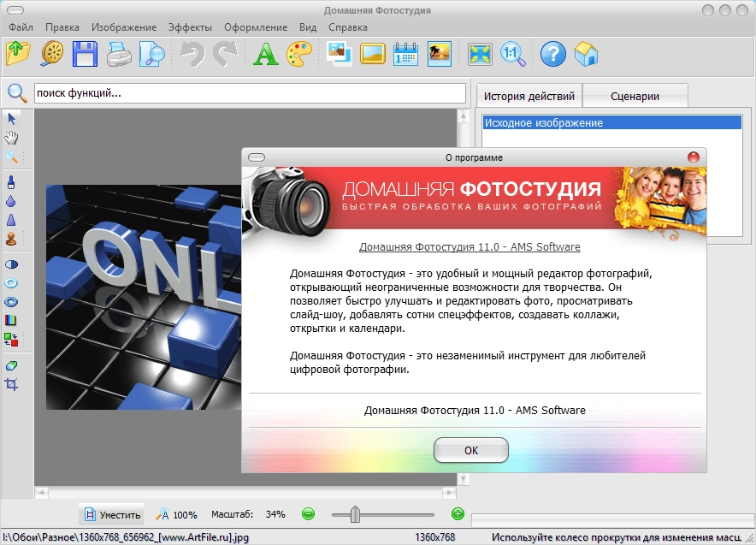This screenshot has width=756, height=545.
Task: Select the light blue ring tool
Action: [x=11, y=283]
